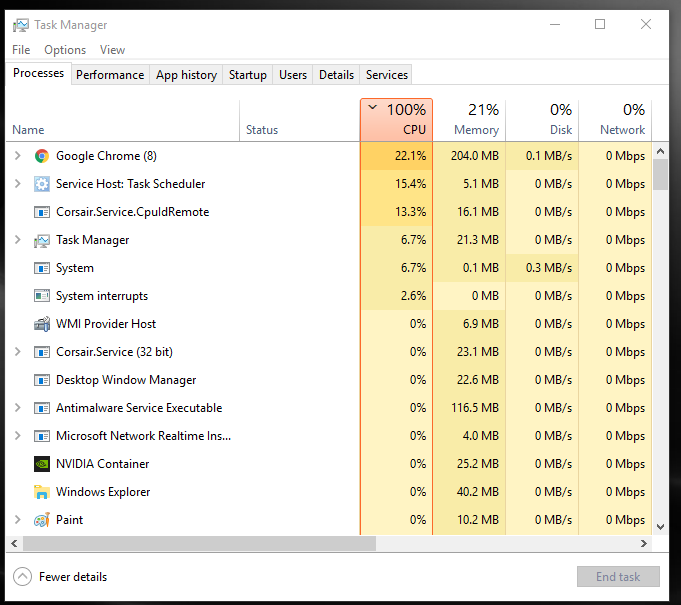
Task: Click the Service Host: Task Scheduler gear icon
Action: pyautogui.click(x=42, y=184)
